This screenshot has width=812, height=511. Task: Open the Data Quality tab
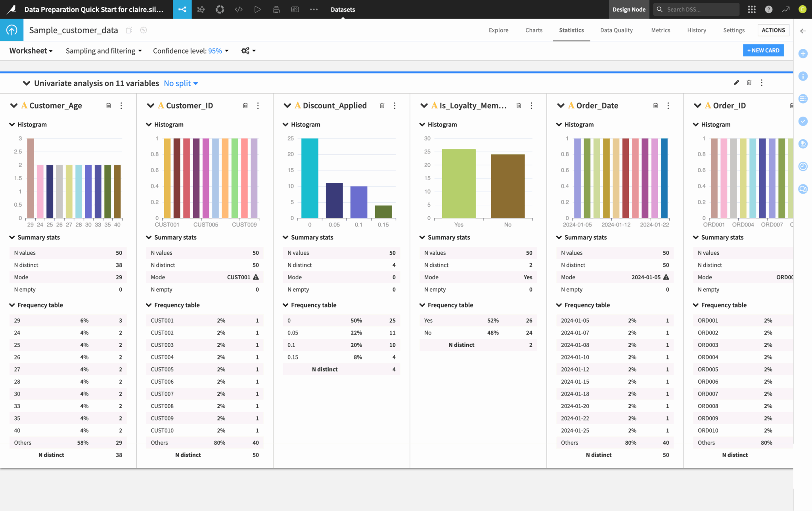coord(616,30)
